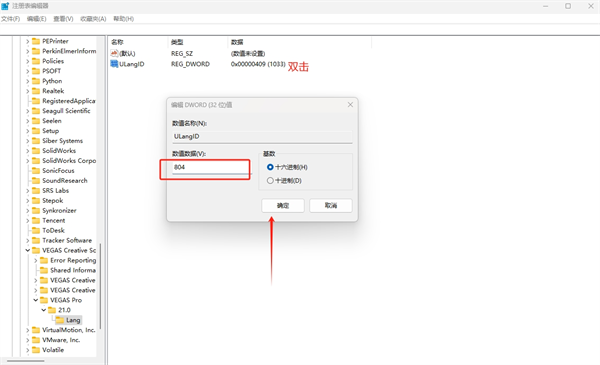
Task: Cancel the DWORD edit dialog
Action: (331, 205)
